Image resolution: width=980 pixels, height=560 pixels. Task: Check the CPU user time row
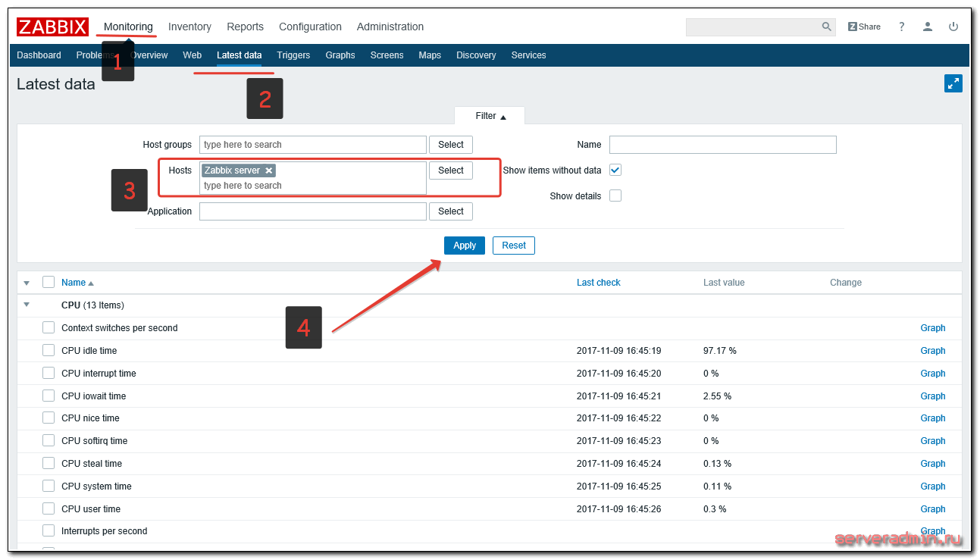[x=49, y=508]
